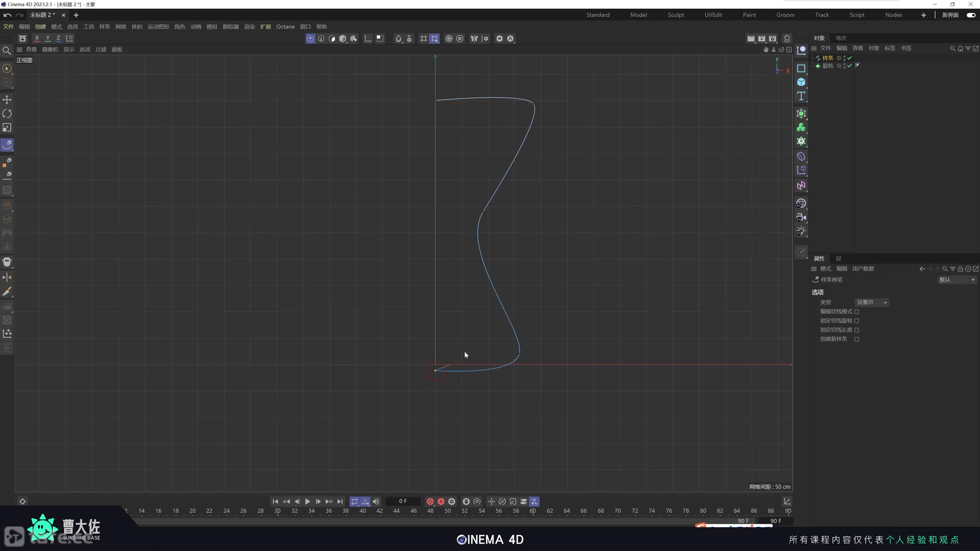Image resolution: width=980 pixels, height=551 pixels.
Task: Select the Move tool in left toolbar
Action: (7, 100)
